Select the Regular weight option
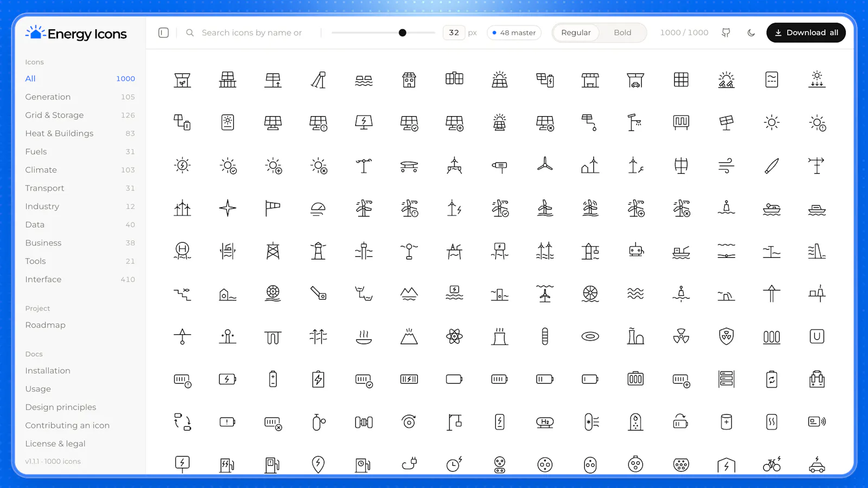 pyautogui.click(x=576, y=33)
